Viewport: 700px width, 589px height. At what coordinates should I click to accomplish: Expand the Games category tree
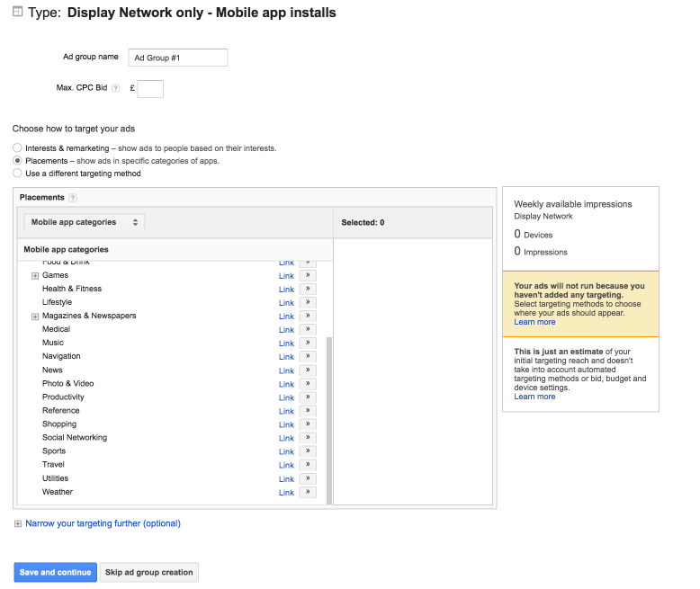pyautogui.click(x=35, y=276)
